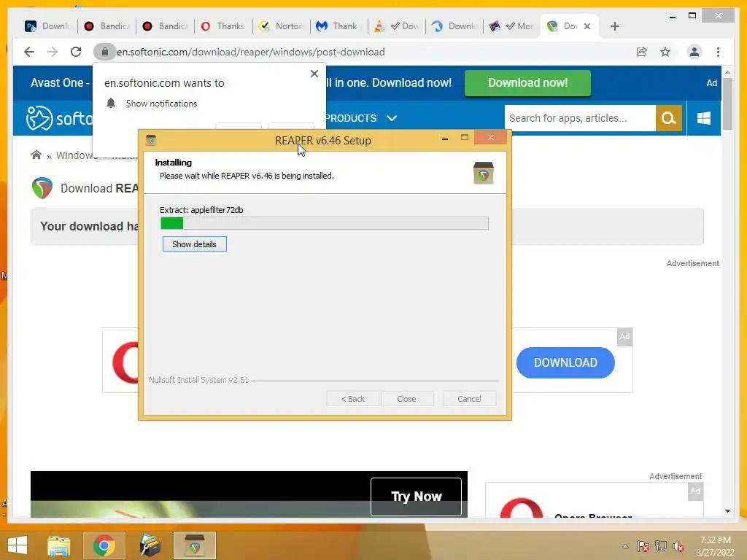Click the Try Now banner button
This screenshot has height=560, width=747.
(x=416, y=497)
